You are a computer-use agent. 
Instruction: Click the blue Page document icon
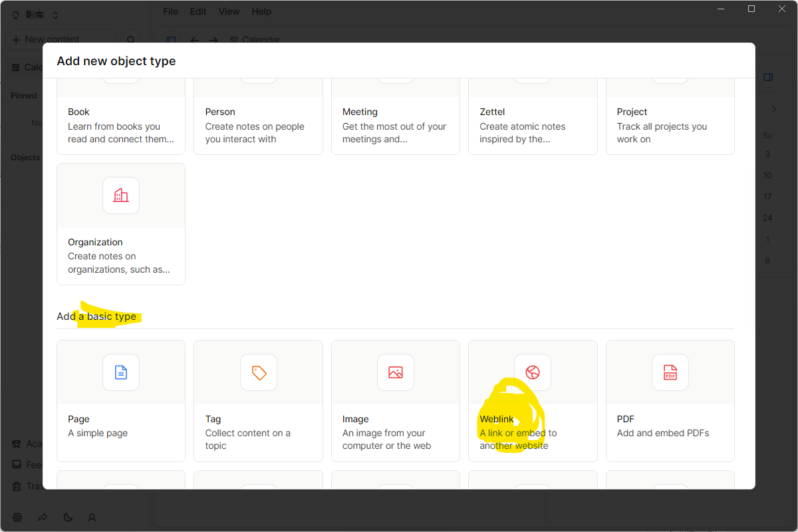(x=121, y=372)
